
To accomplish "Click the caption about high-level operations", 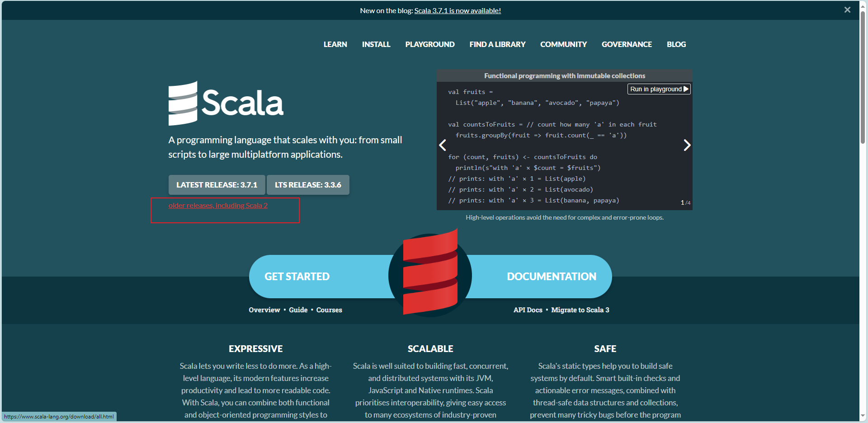I will 565,218.
